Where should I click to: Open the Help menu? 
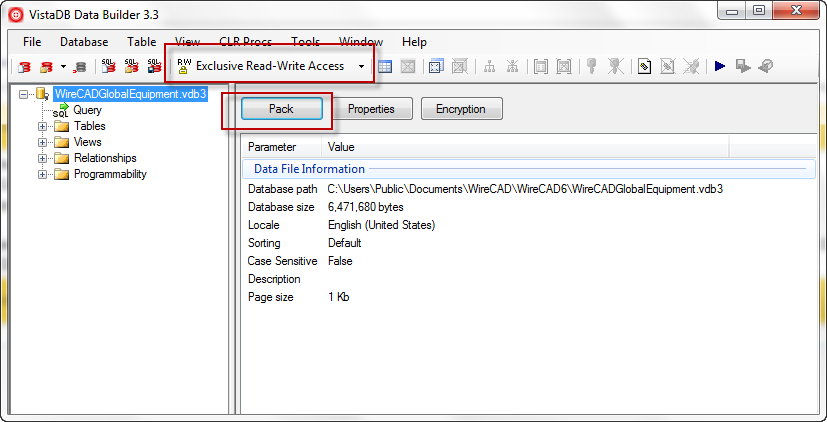point(414,42)
